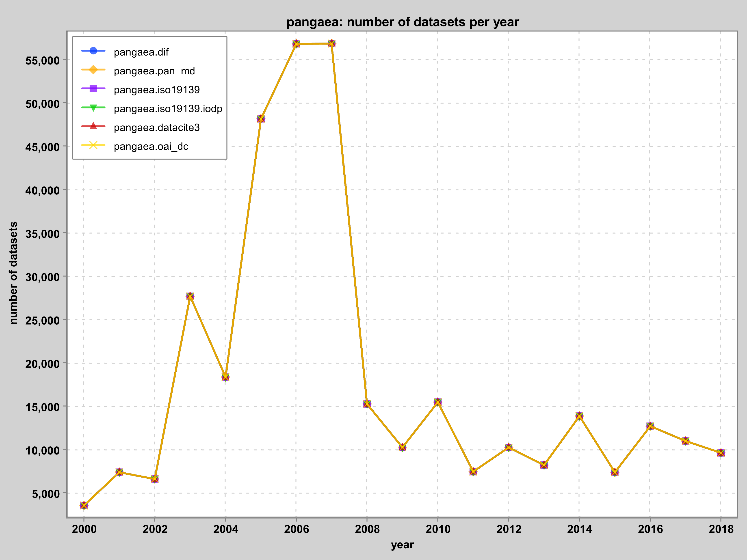
Task: Click the pangaea.datacite3 red triangle legend marker
Action: 93,126
